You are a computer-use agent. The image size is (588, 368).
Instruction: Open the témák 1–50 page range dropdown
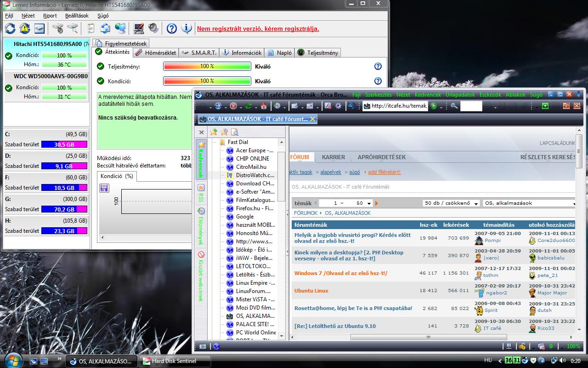pyautogui.click(x=345, y=203)
